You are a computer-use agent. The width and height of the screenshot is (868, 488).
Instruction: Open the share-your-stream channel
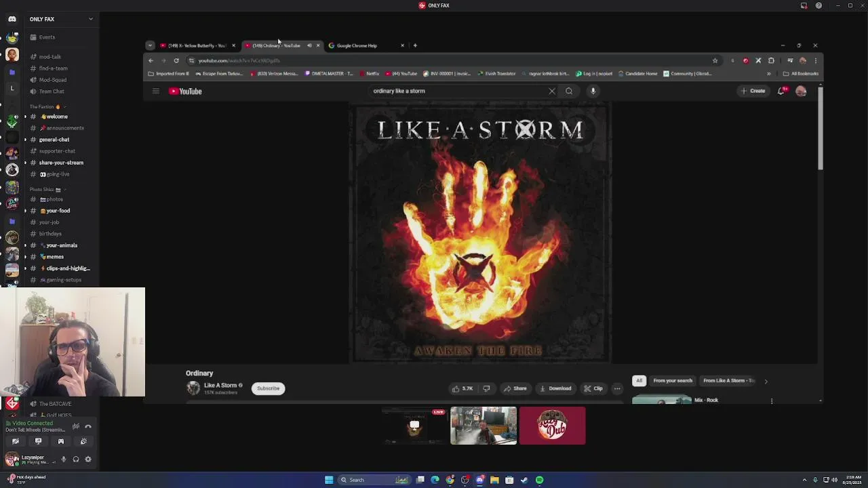point(61,163)
